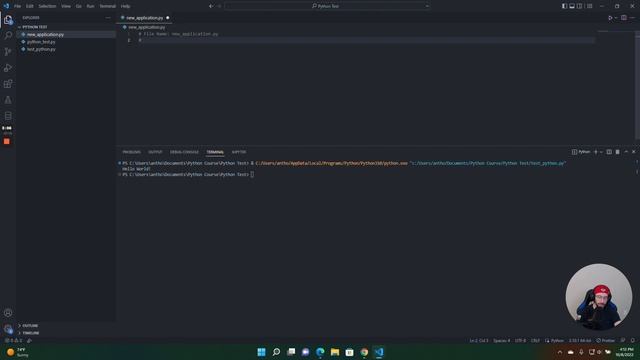This screenshot has width=640, height=360.
Task: Open the Run Python File dropdown arrow
Action: point(616,18)
